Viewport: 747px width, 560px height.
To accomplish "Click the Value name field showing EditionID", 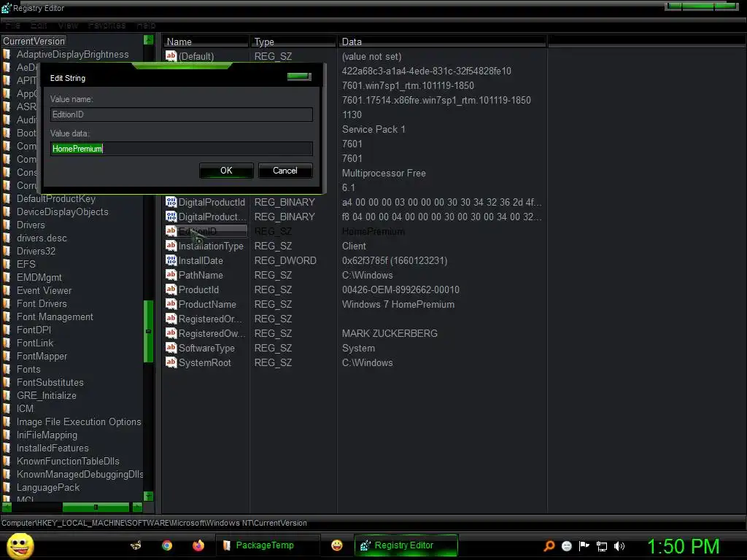I will pos(182,114).
